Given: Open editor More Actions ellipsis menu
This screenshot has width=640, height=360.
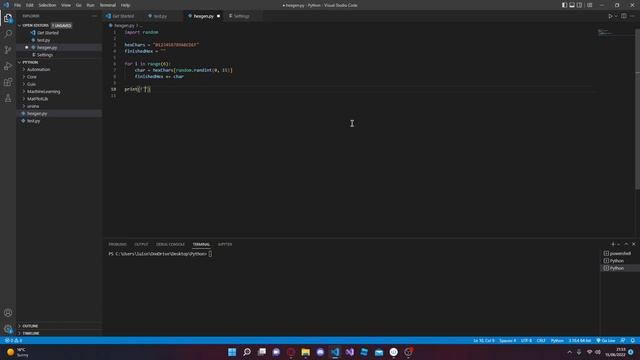Looking at the screenshot, I should click(632, 16).
